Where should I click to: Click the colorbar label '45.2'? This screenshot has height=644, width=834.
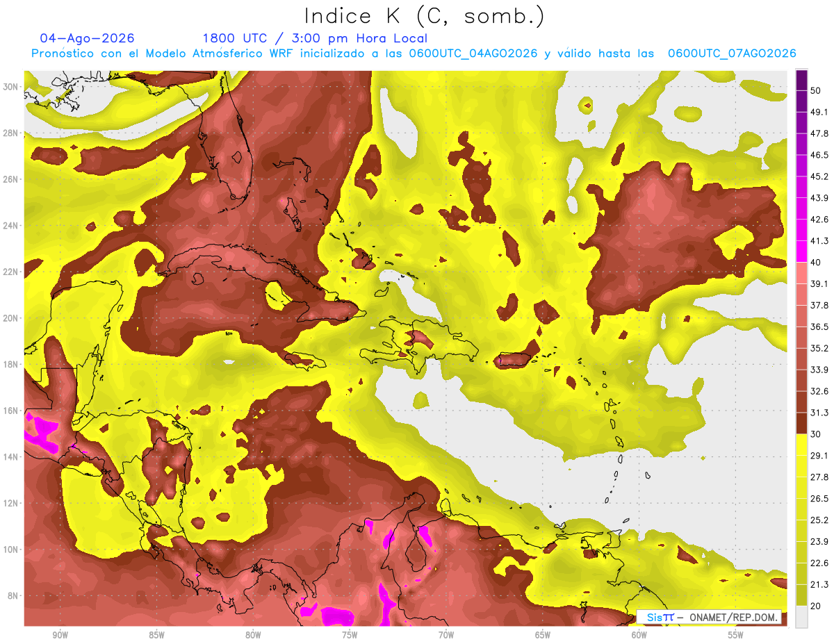[x=819, y=176]
